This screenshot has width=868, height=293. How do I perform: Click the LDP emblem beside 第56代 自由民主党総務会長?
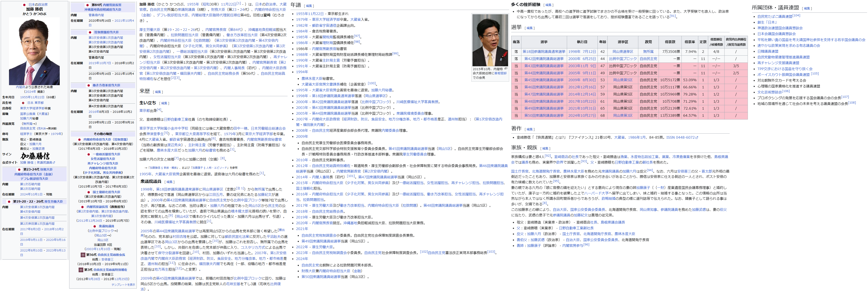[83, 255]
